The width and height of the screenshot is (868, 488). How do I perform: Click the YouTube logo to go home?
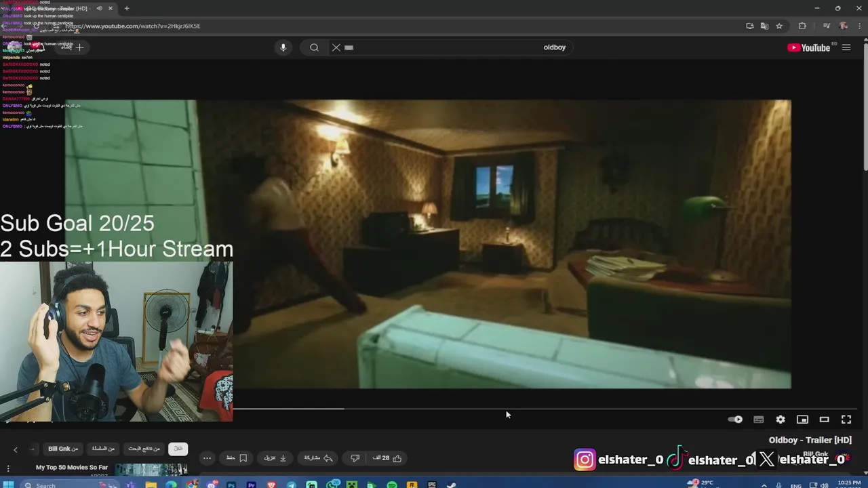808,47
